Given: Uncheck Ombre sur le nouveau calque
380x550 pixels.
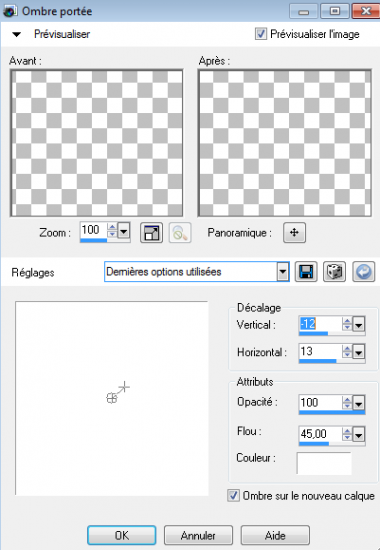Looking at the screenshot, I should [233, 496].
